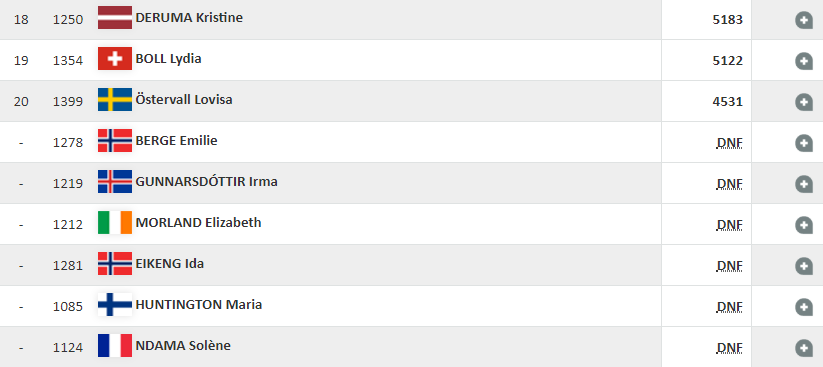
Task: Click DNF abbreviation for NDAMA Solène
Action: coord(730,348)
